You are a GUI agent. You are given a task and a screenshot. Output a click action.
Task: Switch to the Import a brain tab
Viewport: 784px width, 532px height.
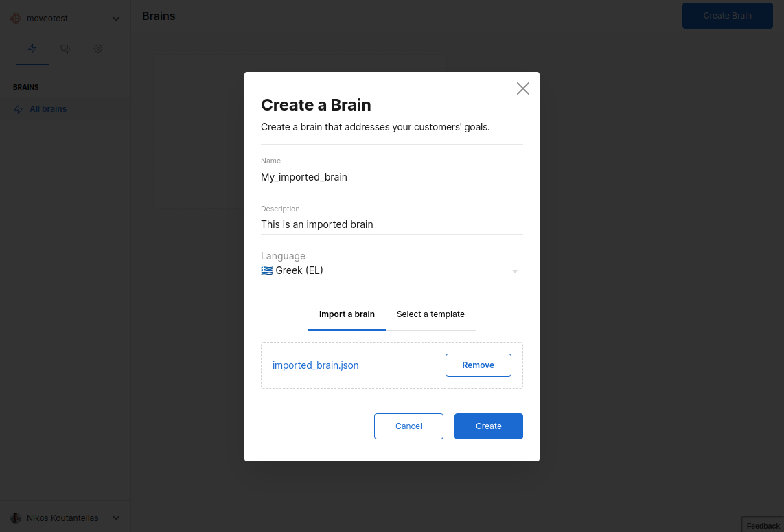pyautogui.click(x=347, y=314)
